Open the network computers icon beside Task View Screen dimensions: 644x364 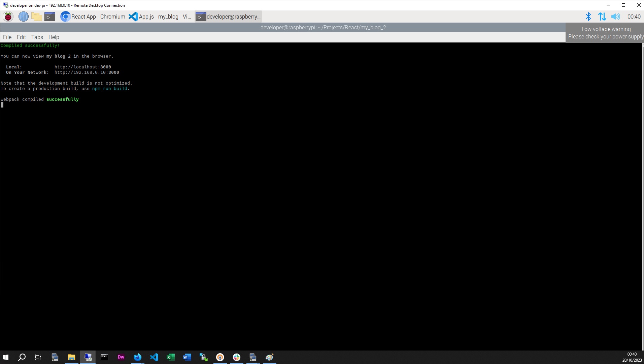pyautogui.click(x=55, y=357)
